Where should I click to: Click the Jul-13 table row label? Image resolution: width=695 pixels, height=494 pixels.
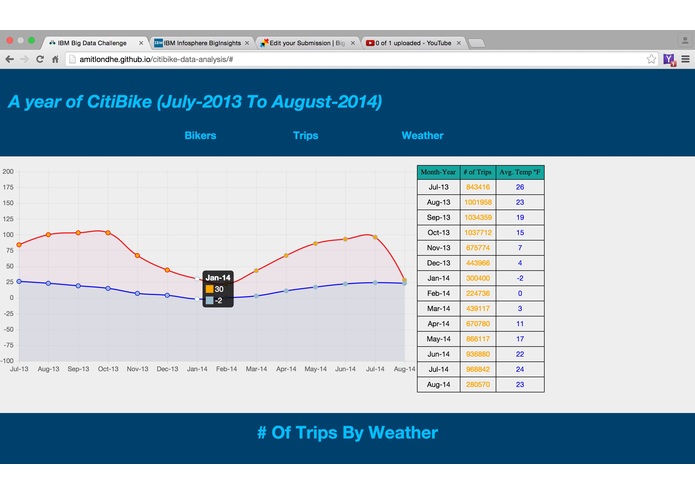click(x=438, y=187)
